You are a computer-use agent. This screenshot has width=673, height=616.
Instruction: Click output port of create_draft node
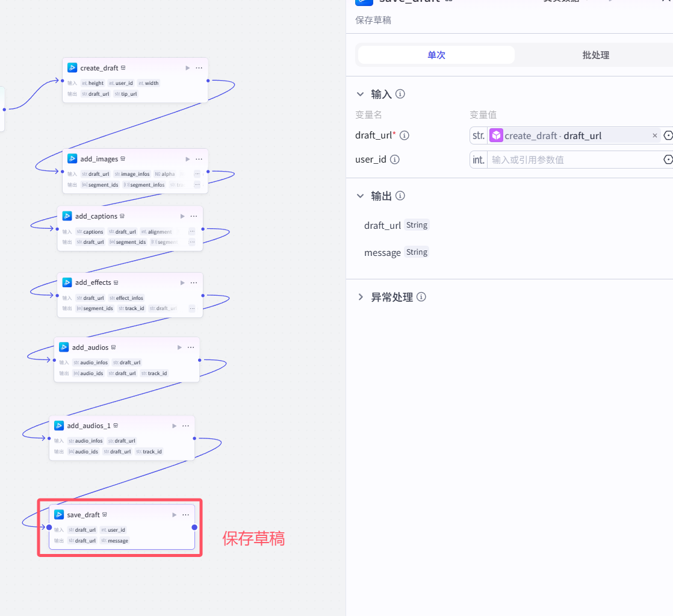(208, 81)
